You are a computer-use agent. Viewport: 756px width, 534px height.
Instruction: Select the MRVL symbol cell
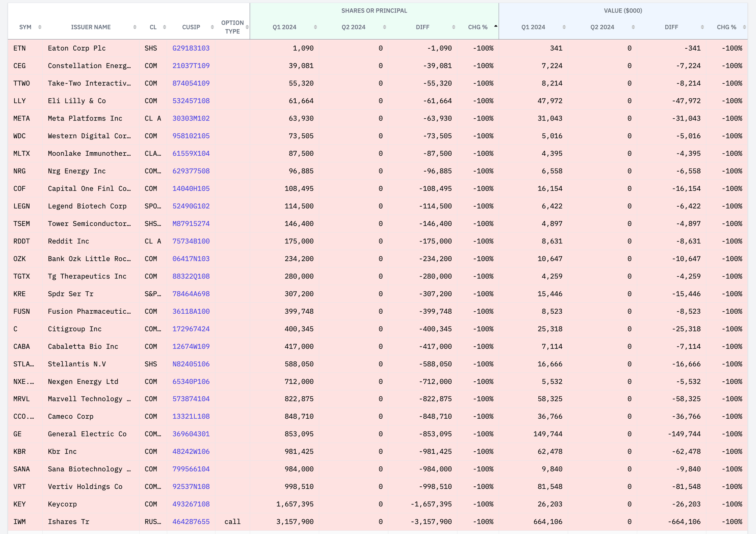coord(25,399)
